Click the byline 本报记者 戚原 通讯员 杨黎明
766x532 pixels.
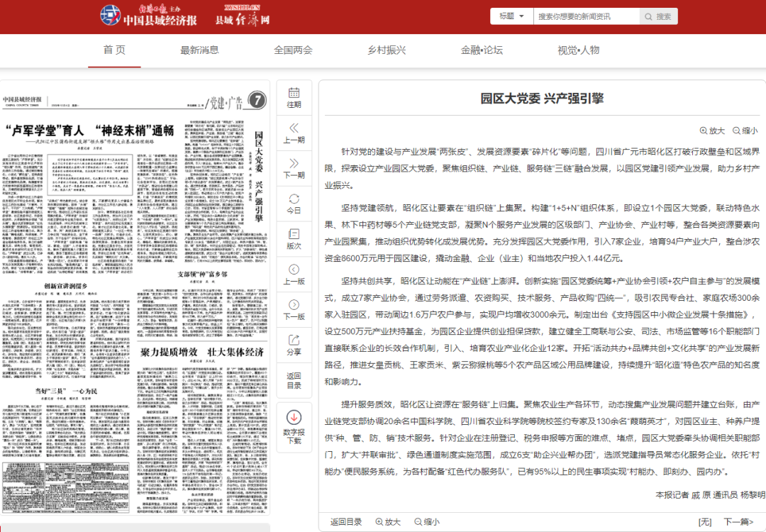pyautogui.click(x=710, y=495)
